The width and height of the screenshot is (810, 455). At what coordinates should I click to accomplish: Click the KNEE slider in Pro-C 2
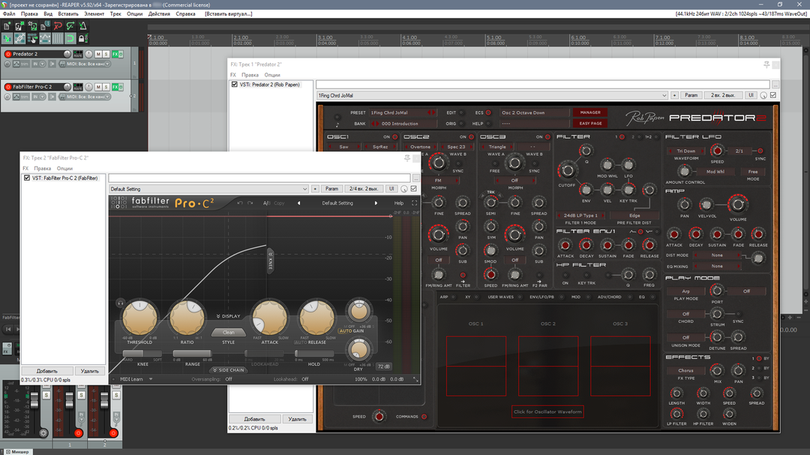(x=143, y=354)
